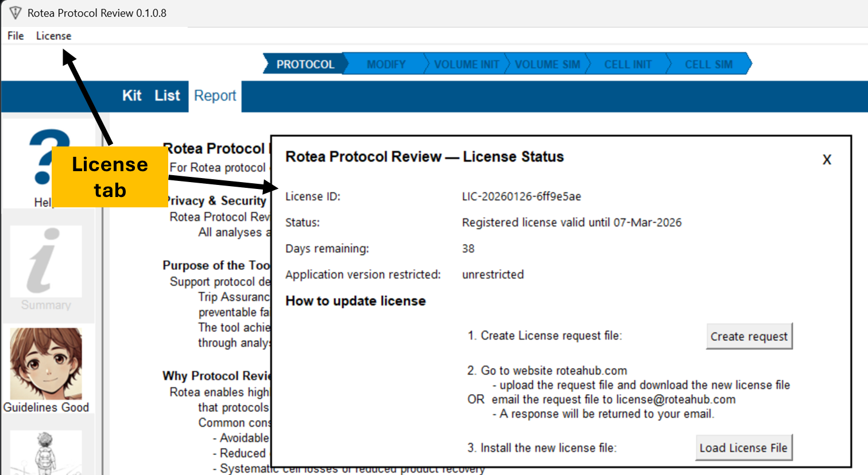The height and width of the screenshot is (475, 868).
Task: Click the Create request button
Action: tap(749, 337)
